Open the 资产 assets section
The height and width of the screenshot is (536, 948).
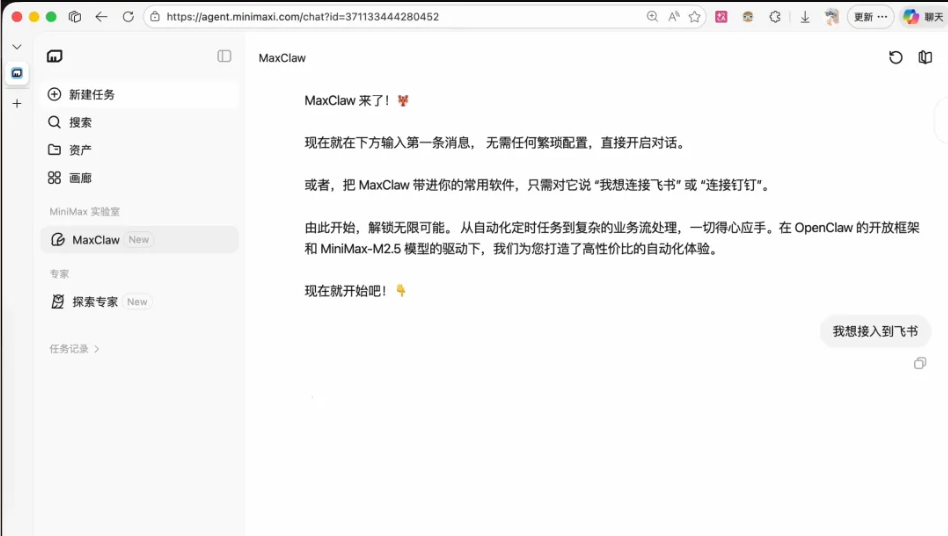80,150
